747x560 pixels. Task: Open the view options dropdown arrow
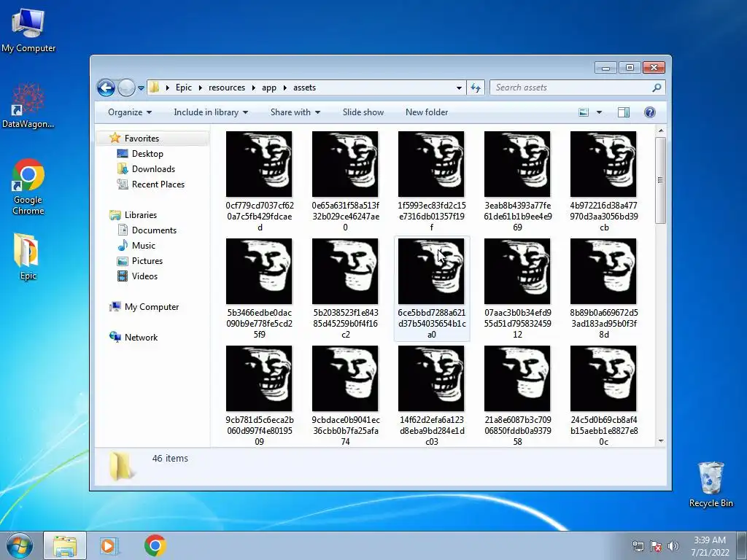599,112
